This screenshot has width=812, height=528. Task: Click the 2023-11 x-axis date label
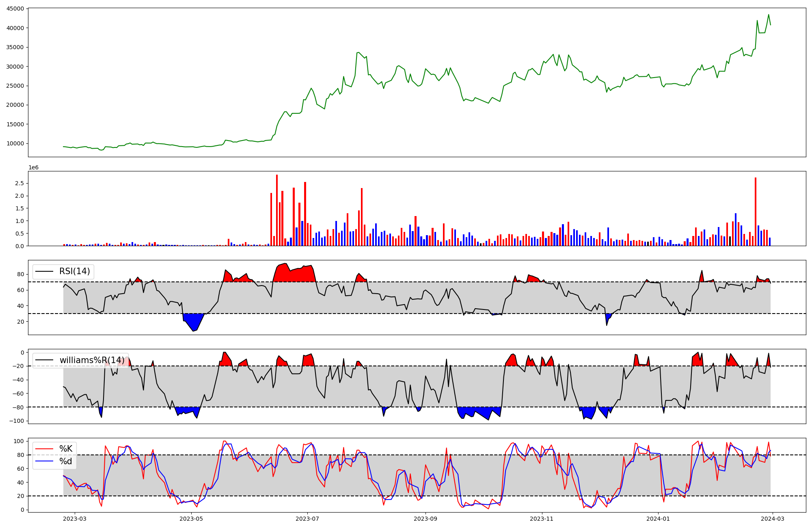tap(542, 519)
